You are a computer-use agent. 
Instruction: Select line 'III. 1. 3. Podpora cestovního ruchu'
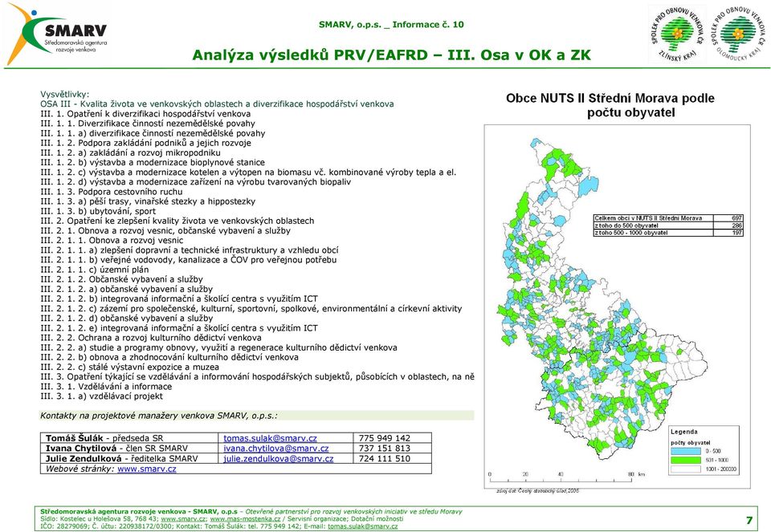pyautogui.click(x=112, y=192)
